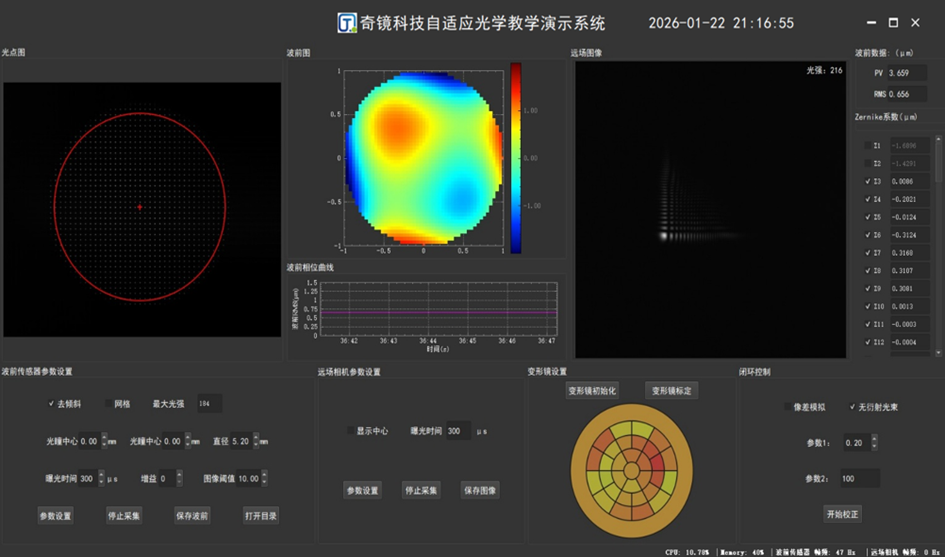945x557 pixels.
Task: Enable the 网格 grid checkbox
Action: point(109,404)
